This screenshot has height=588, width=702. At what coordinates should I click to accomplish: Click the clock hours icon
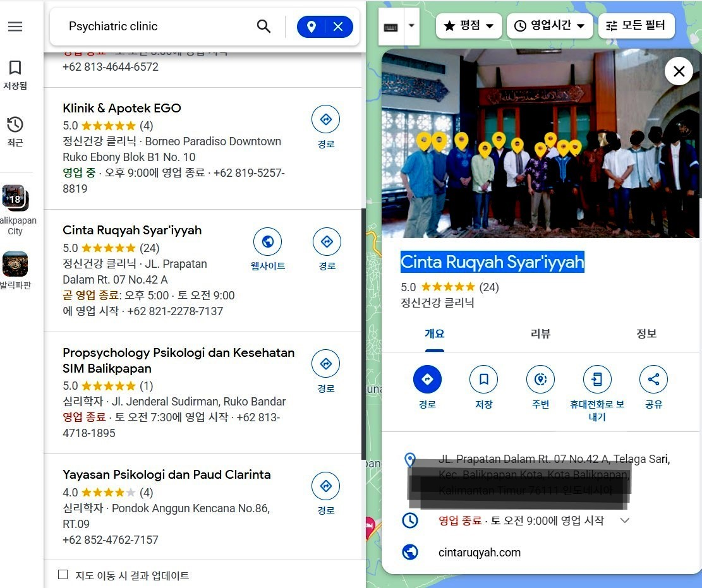point(410,521)
